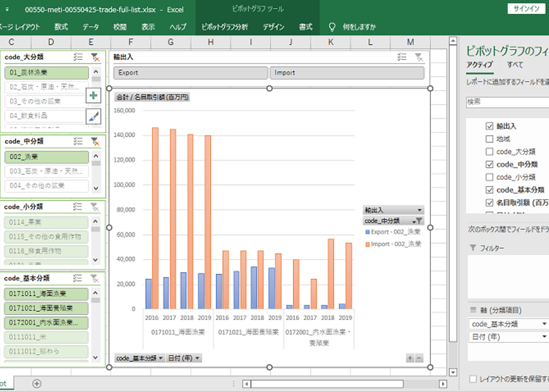Toggle multi-select in code_小分類 slicer
549x392 pixels.
77,207
